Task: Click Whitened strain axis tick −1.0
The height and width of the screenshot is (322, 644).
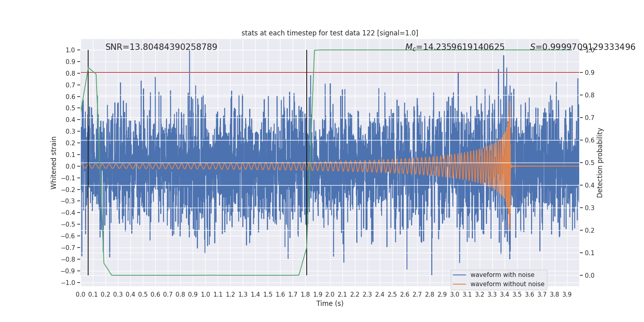Action: pyautogui.click(x=68, y=283)
